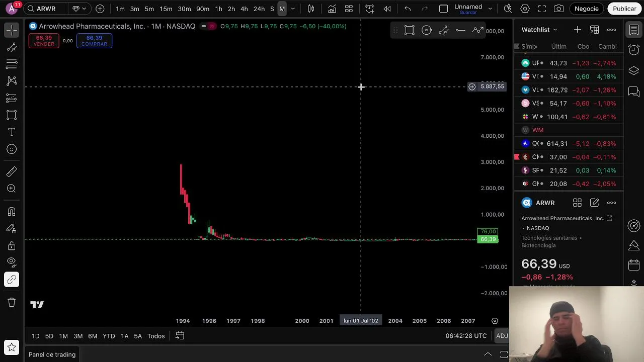Activate the zoom in tool
This screenshot has width=644, height=362.
pos(12,189)
